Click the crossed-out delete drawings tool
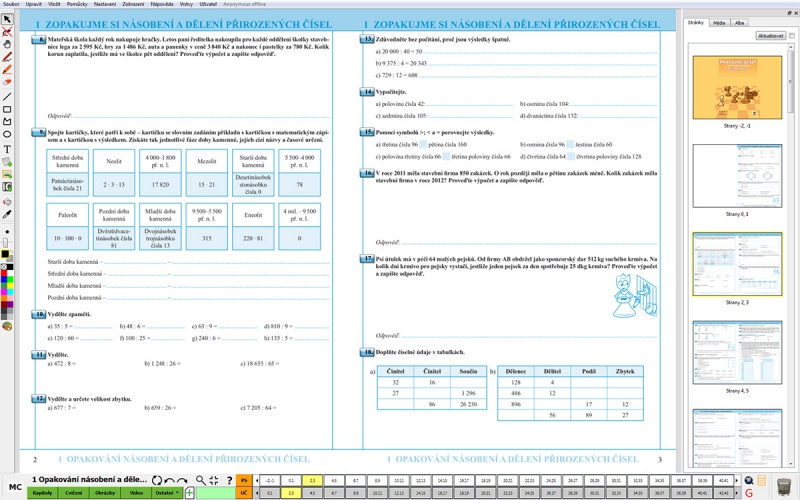The height and width of the screenshot is (500, 800). coord(7,32)
